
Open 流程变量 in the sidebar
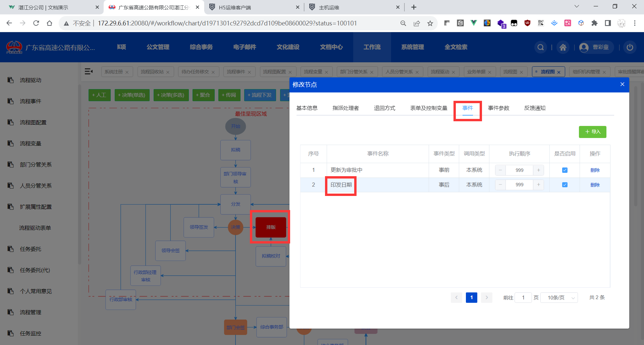pyautogui.click(x=31, y=143)
